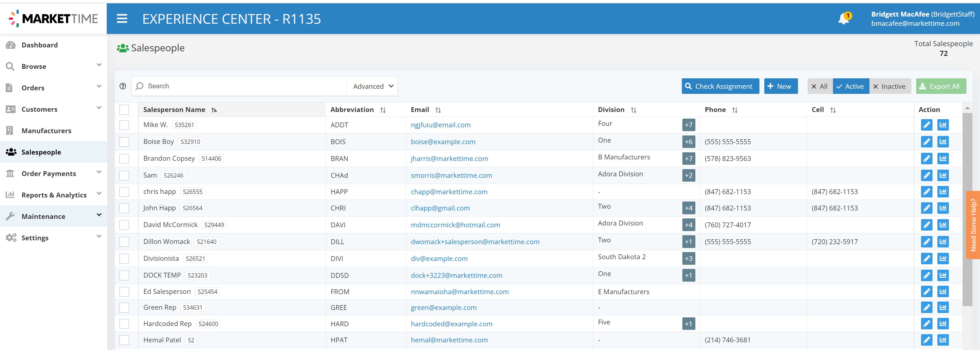Expand the Browse sidebar menu
The image size is (980, 350).
coord(99,65)
